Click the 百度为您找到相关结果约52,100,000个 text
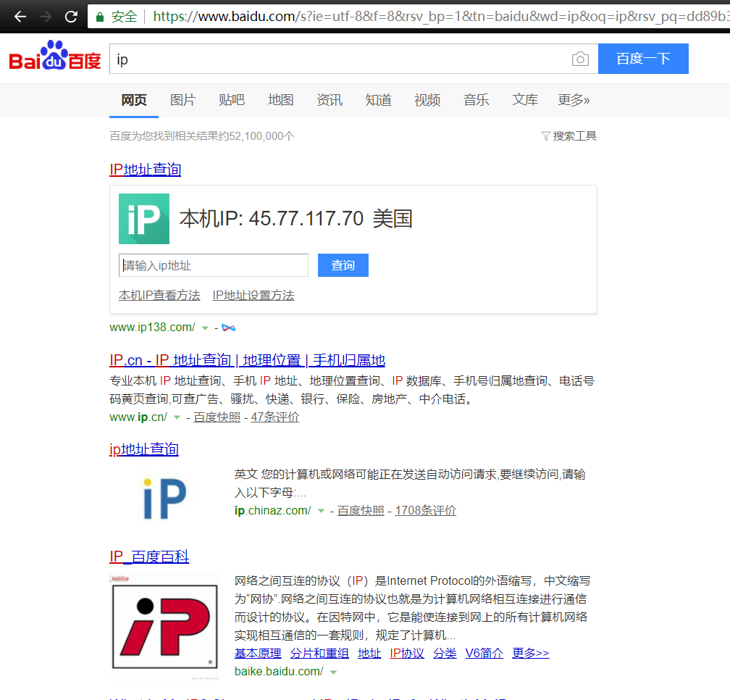This screenshot has width=730, height=700. click(x=202, y=136)
